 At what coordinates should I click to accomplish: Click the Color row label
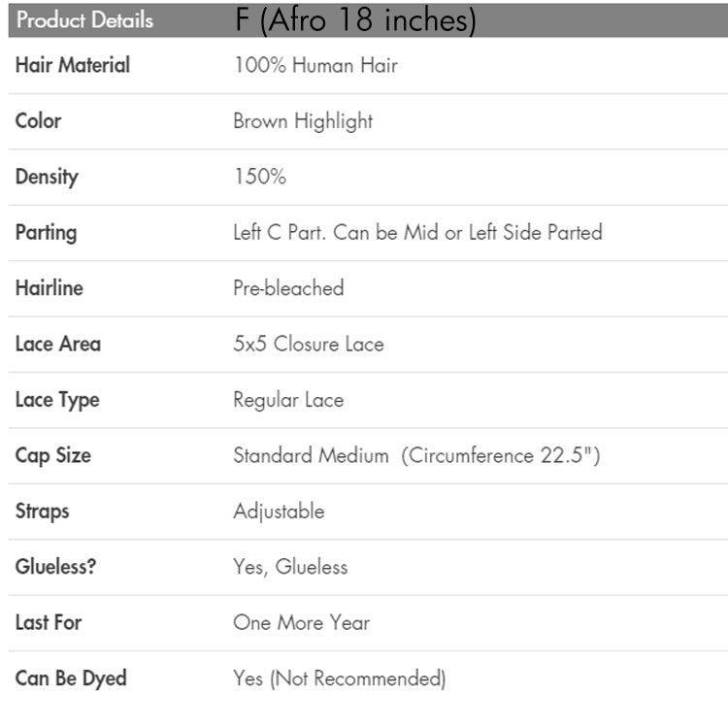click(x=38, y=120)
